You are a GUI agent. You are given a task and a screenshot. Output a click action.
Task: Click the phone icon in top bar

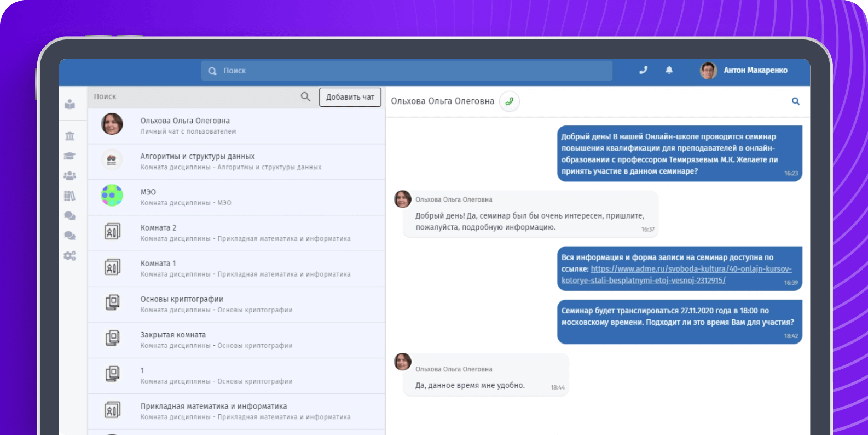pyautogui.click(x=644, y=70)
